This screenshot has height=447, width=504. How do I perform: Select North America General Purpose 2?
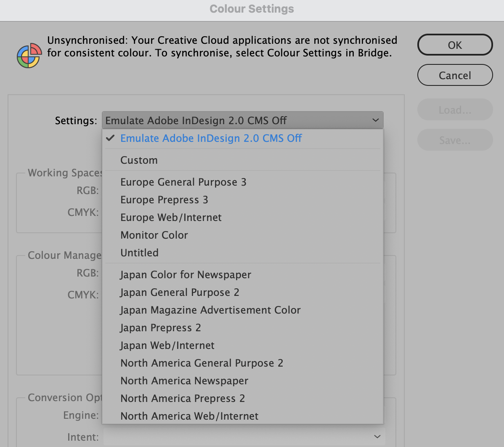tap(202, 363)
